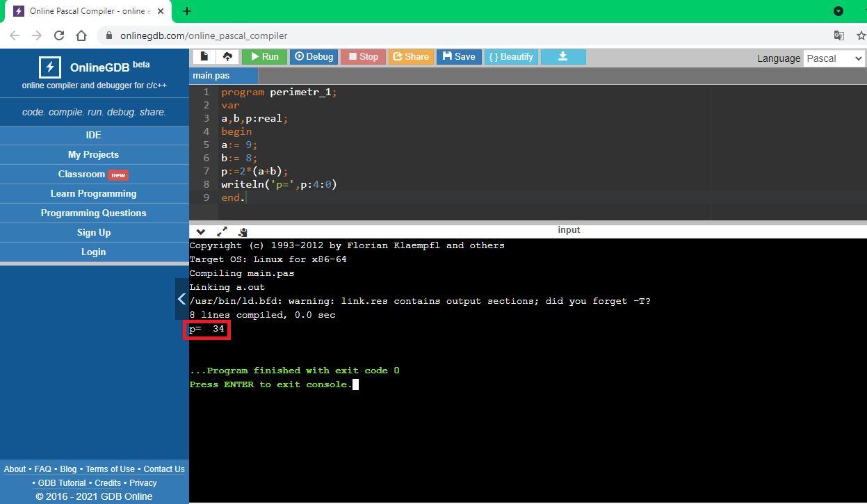Open the Language dropdown showing Pascal

[834, 58]
